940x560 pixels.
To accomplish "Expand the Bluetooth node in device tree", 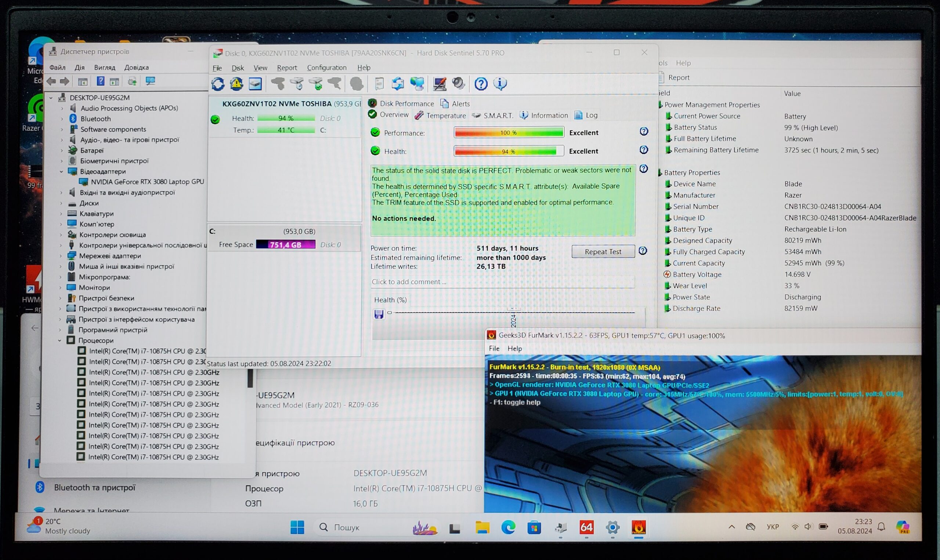I will pyautogui.click(x=62, y=119).
